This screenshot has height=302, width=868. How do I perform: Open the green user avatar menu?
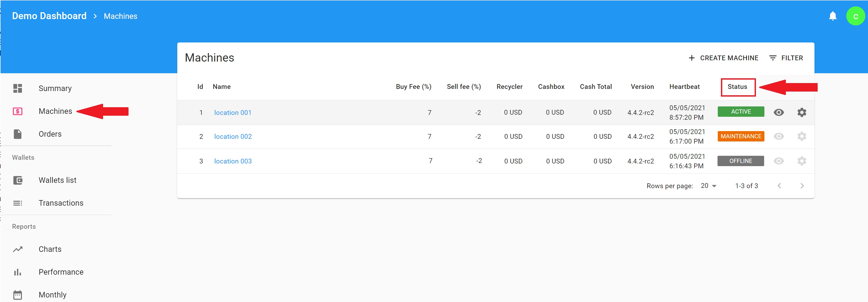coord(855,16)
